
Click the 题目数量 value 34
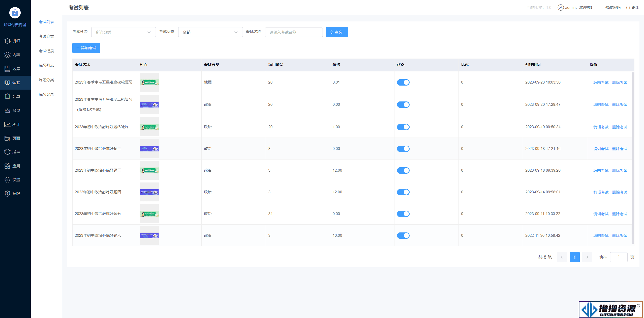[x=270, y=214]
